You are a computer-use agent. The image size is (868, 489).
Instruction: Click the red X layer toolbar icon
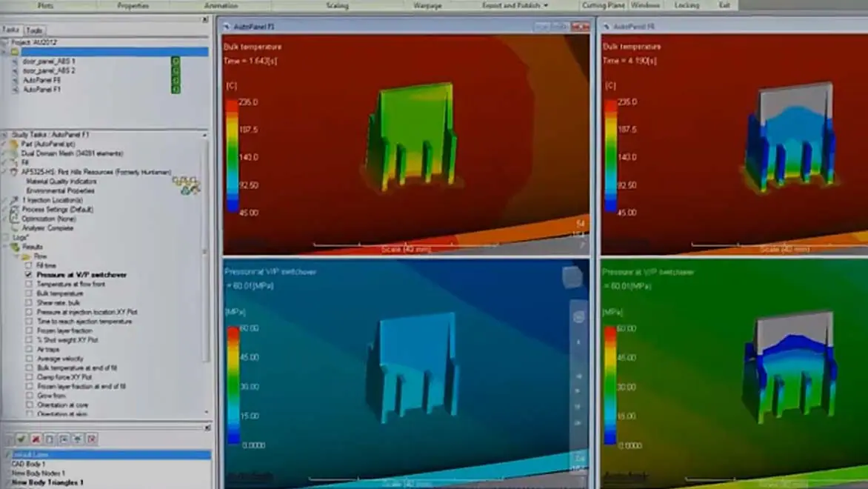[36, 439]
